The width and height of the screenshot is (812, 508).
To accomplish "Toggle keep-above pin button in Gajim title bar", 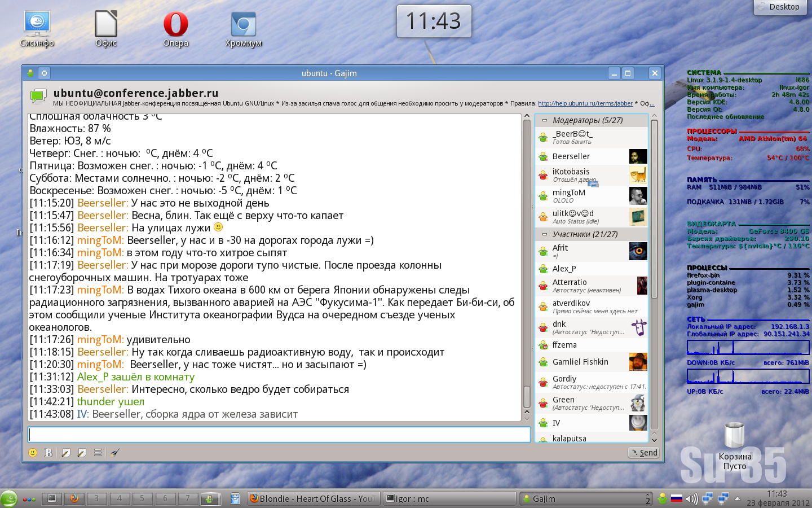I will (x=44, y=73).
